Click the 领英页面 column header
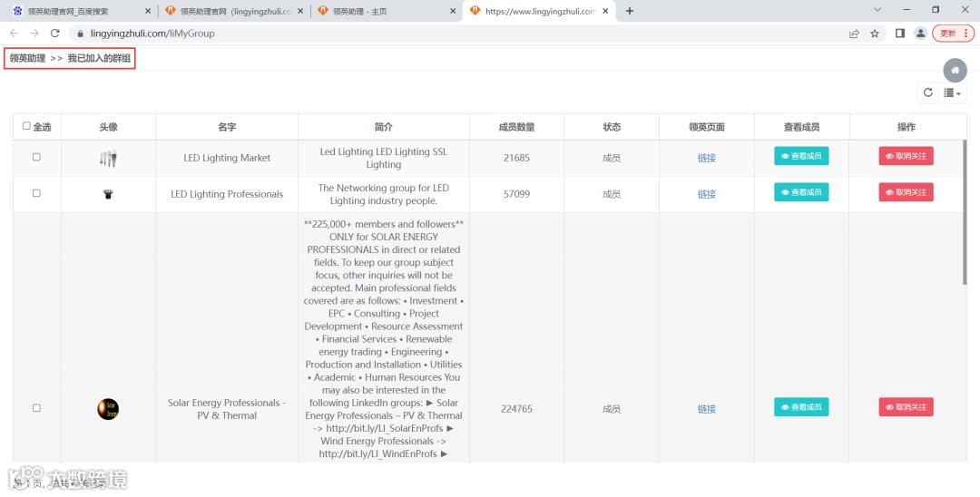 pyautogui.click(x=706, y=127)
